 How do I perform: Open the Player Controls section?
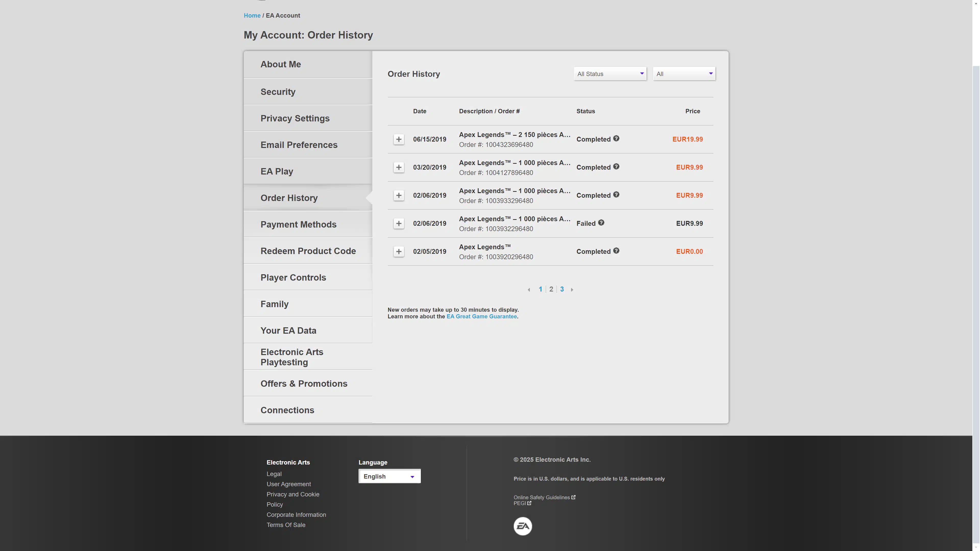pos(308,278)
